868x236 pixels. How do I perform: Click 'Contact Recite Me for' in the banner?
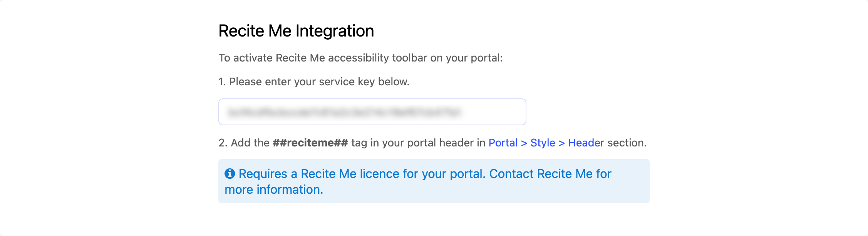tap(550, 174)
